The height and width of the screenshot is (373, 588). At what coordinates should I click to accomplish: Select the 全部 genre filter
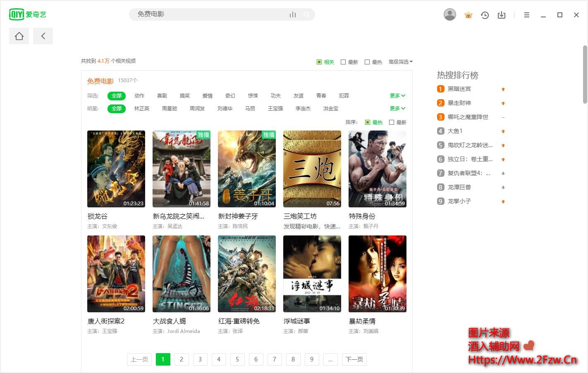[117, 95]
